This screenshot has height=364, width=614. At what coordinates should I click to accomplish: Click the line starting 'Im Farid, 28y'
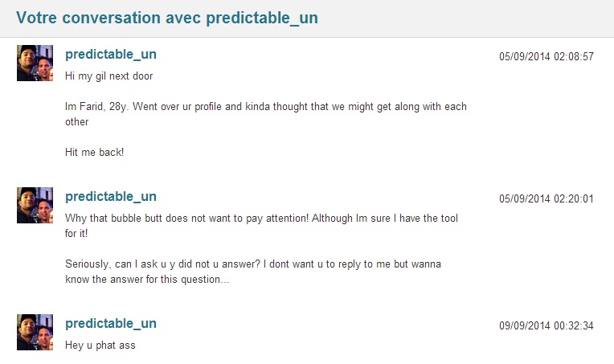pos(266,106)
